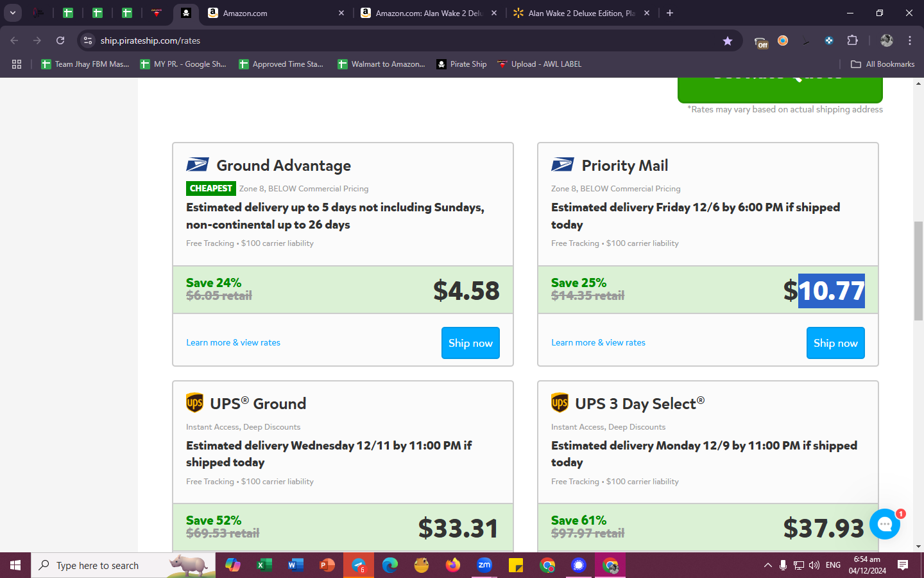This screenshot has width=924, height=578.
Task: Open the All Bookmarks folder
Action: [882, 64]
